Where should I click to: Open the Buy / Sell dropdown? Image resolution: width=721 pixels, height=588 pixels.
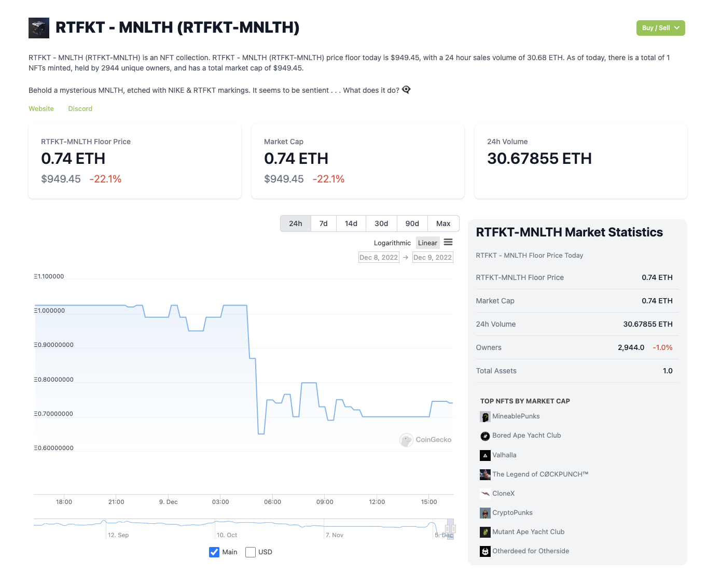[x=660, y=28]
